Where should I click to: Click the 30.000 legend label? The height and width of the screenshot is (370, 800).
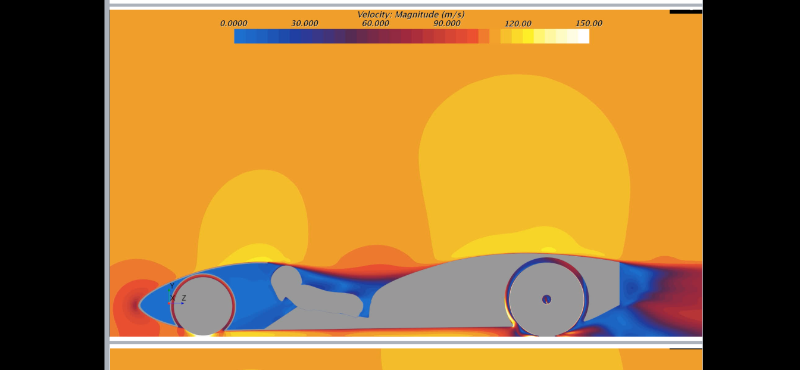coord(305,23)
